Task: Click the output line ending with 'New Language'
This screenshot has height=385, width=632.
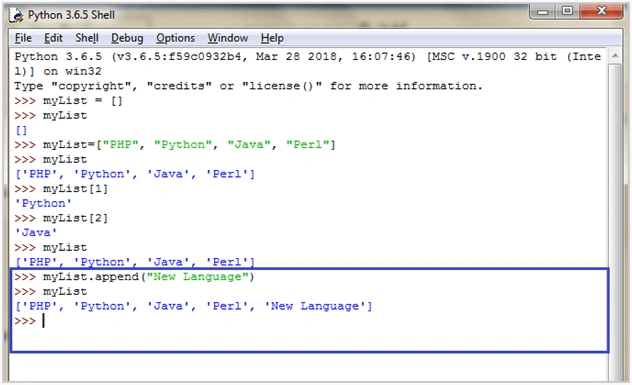Action: (x=193, y=306)
